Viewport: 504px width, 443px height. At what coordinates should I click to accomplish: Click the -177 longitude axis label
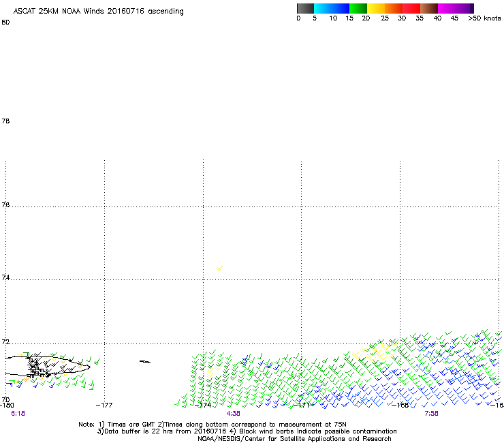[104, 405]
